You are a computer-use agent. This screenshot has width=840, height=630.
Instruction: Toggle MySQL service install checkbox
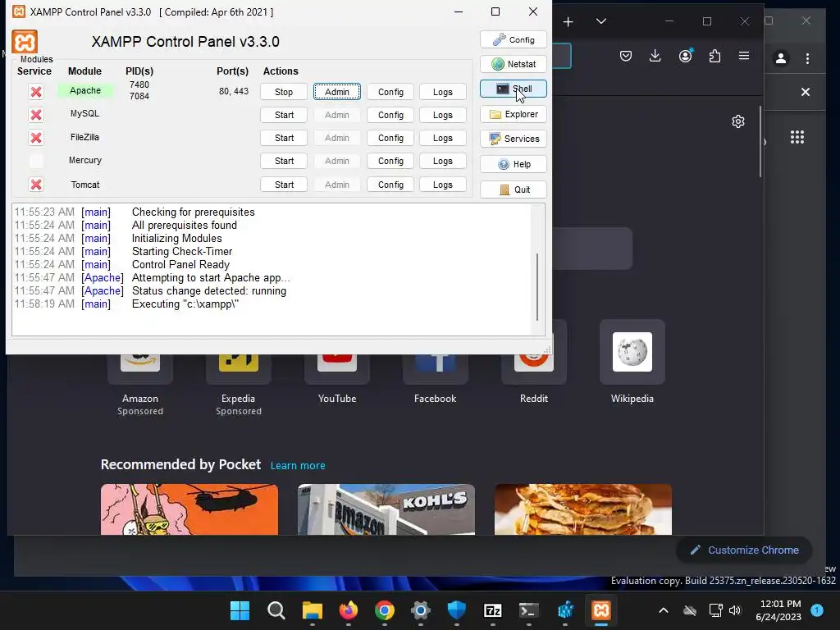coord(36,115)
